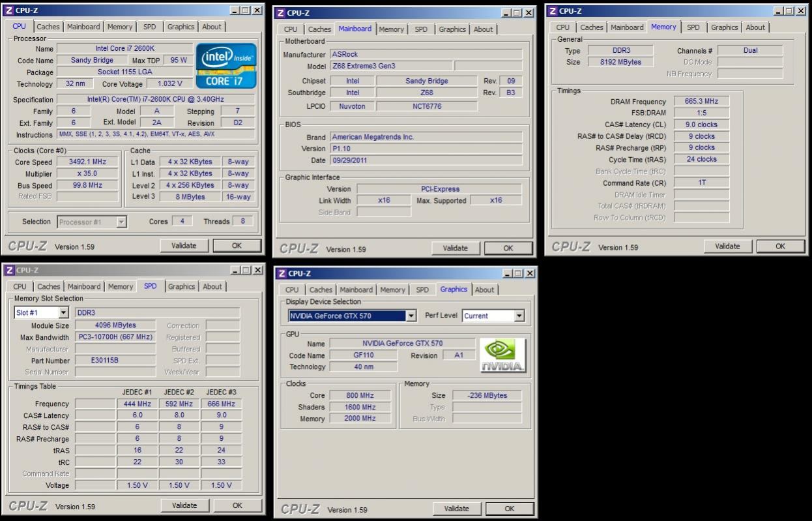812x521 pixels.
Task: Click the JEDEC #3 frequency 666 MHz cell
Action: (x=221, y=404)
